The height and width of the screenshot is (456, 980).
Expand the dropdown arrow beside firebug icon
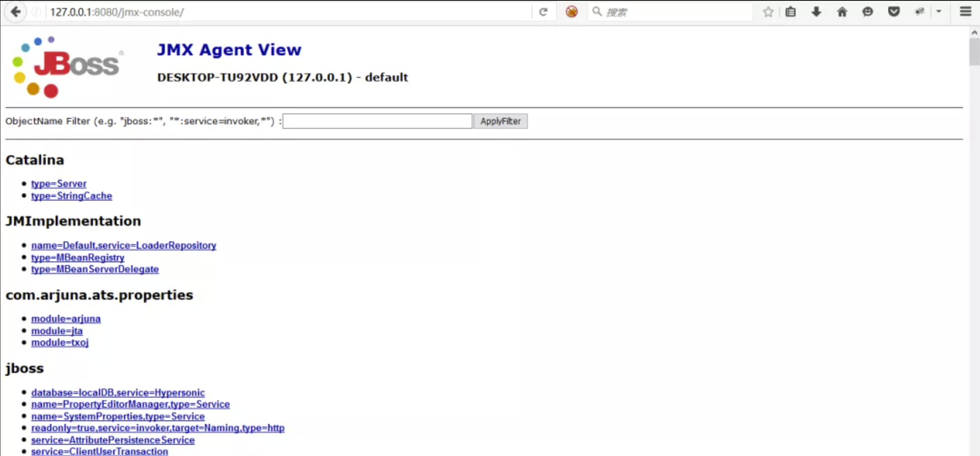pyautogui.click(x=939, y=12)
